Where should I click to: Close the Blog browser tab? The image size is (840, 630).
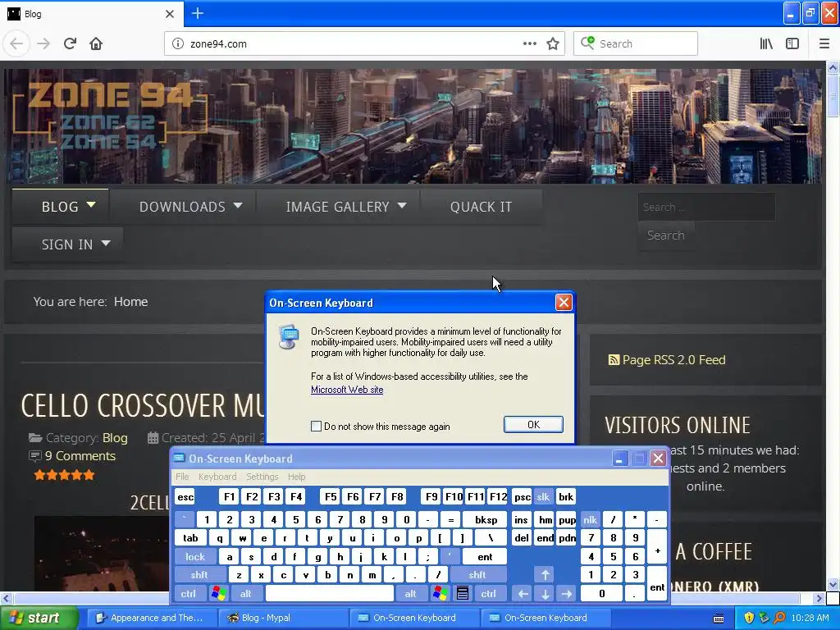click(169, 14)
